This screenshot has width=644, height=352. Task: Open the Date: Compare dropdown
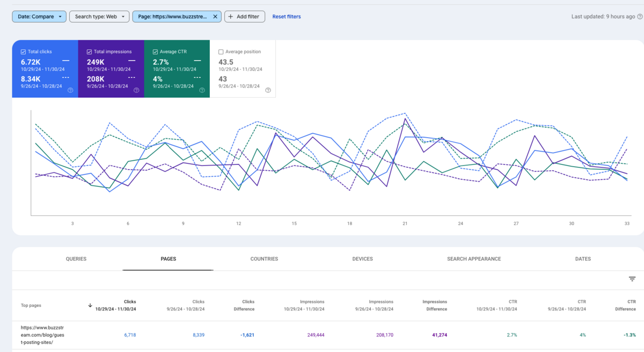click(x=39, y=17)
